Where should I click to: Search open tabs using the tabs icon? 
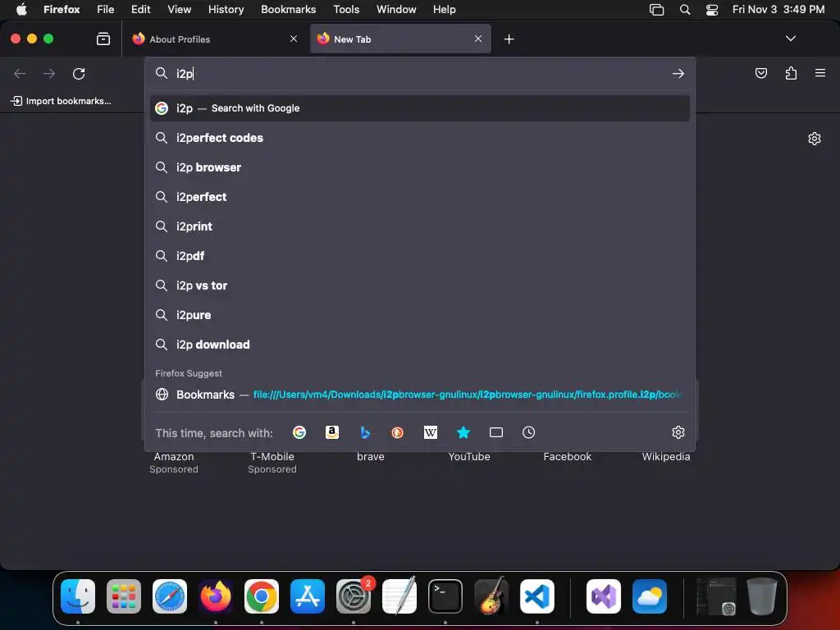click(496, 432)
